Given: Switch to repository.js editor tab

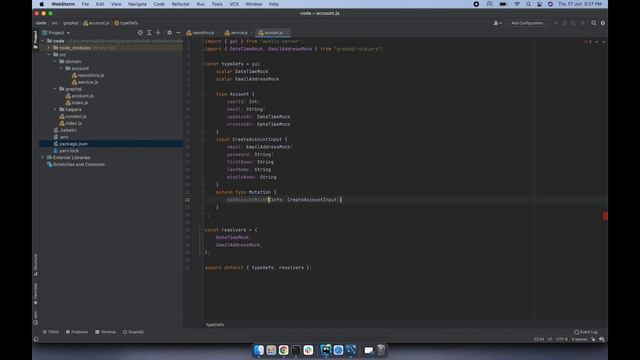Looking at the screenshot, I should click(x=200, y=33).
